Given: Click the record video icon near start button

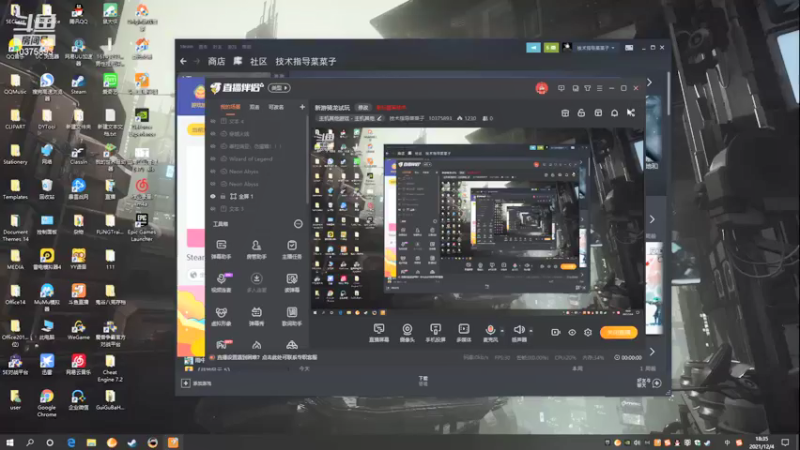Looking at the screenshot, I should (555, 332).
